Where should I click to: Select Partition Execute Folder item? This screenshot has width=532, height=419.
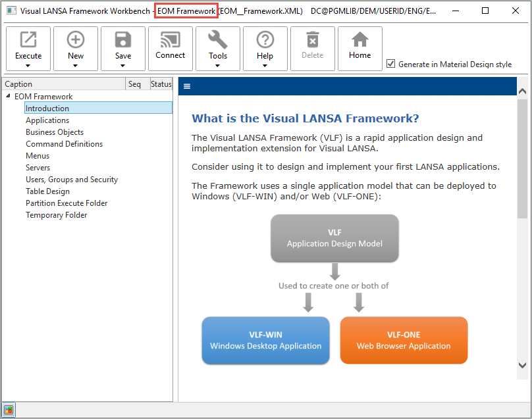[66, 203]
